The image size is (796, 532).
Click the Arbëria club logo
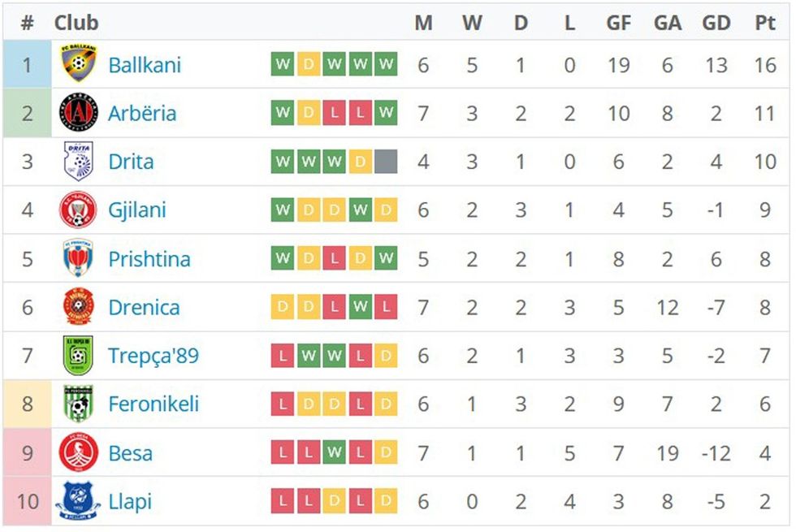[78, 113]
